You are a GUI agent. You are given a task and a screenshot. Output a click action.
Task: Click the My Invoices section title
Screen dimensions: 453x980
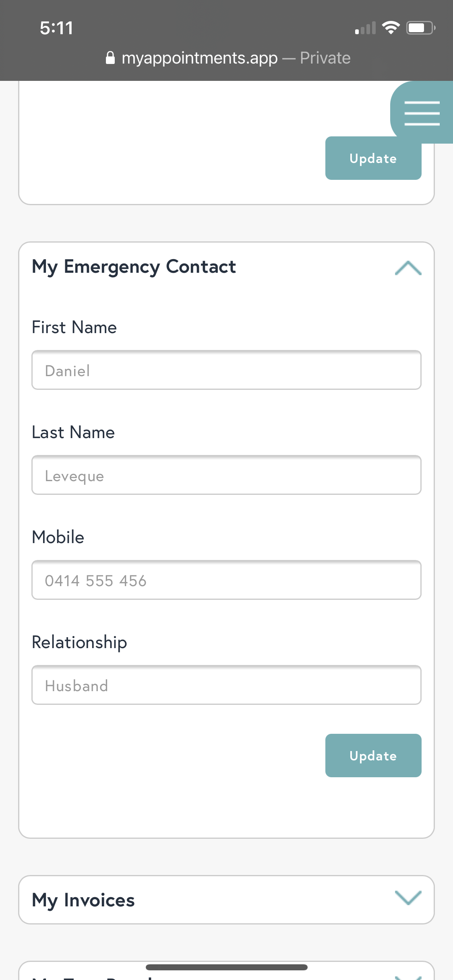click(x=83, y=900)
